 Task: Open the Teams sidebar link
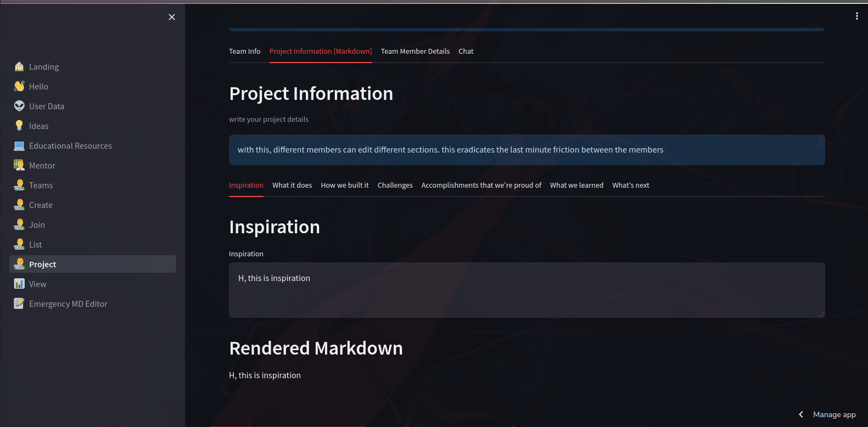93,185
